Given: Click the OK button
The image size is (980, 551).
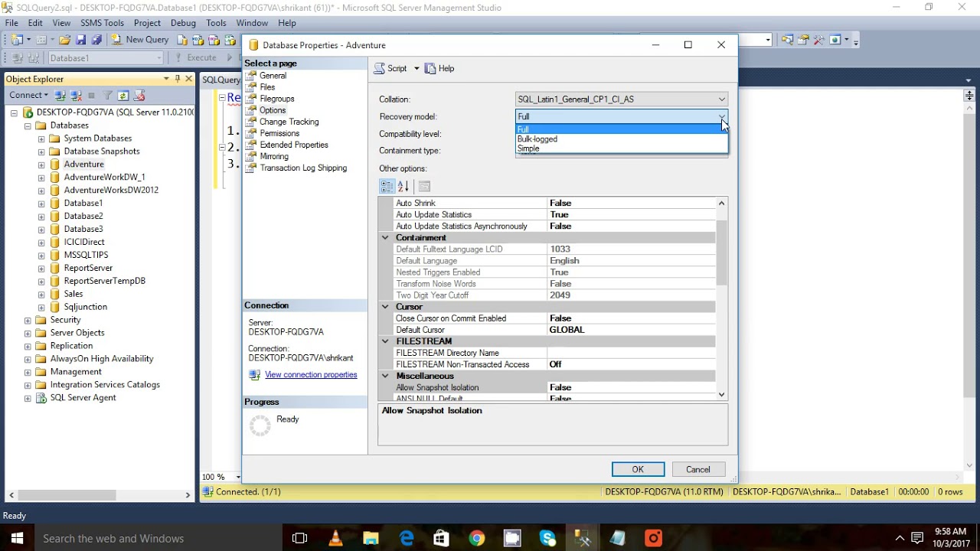Looking at the screenshot, I should [x=638, y=469].
